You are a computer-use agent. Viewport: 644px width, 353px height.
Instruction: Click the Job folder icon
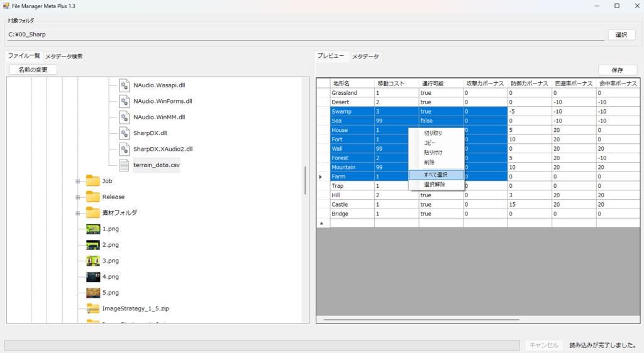(93, 181)
